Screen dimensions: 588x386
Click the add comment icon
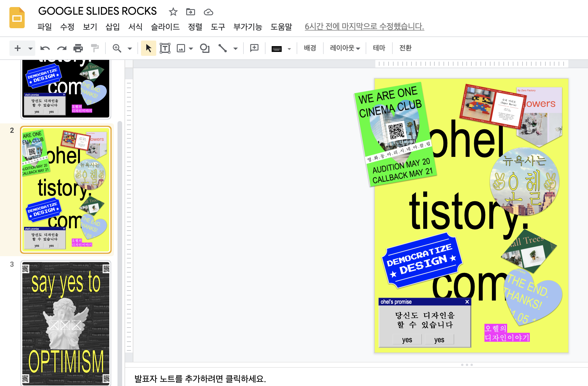(x=254, y=48)
